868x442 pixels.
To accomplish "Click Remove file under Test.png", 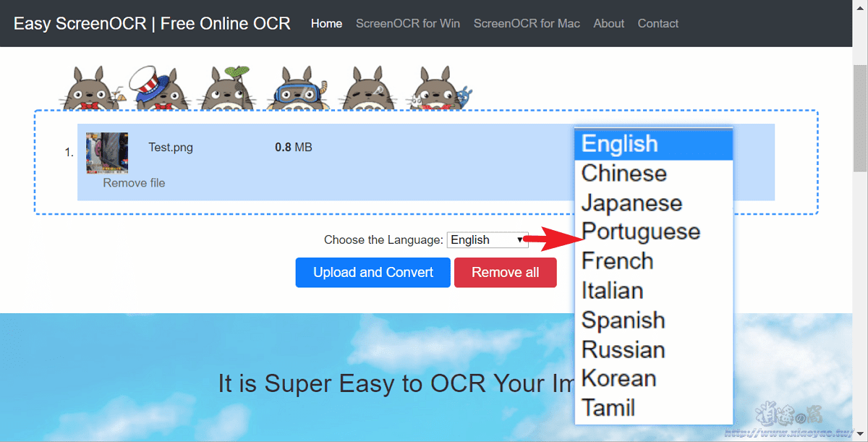I will (134, 183).
